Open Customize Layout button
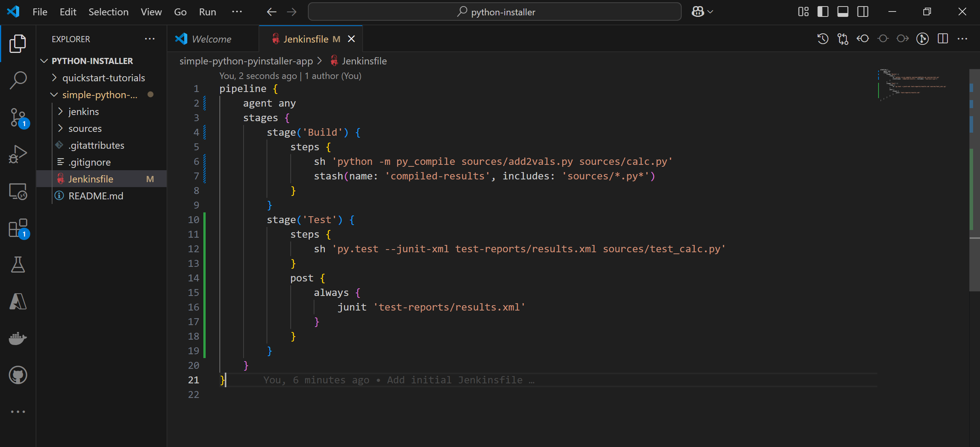This screenshot has height=447, width=980. point(803,12)
